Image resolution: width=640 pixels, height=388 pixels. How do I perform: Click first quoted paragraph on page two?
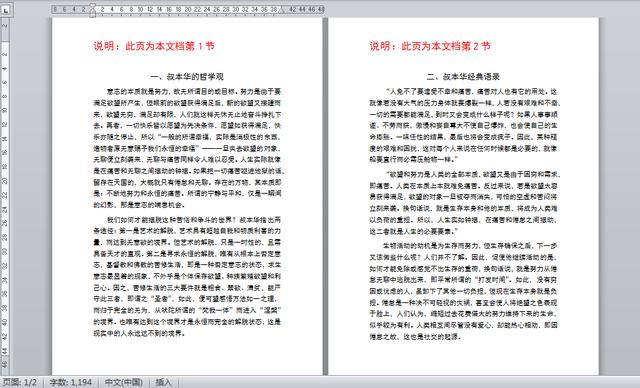464,125
